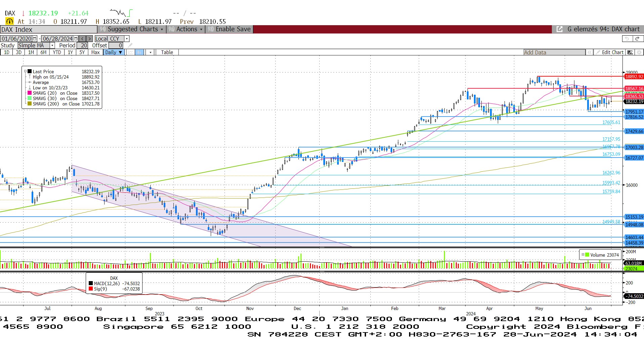644x353 pixels.
Task: Select the YTD range tab
Action: [57, 52]
